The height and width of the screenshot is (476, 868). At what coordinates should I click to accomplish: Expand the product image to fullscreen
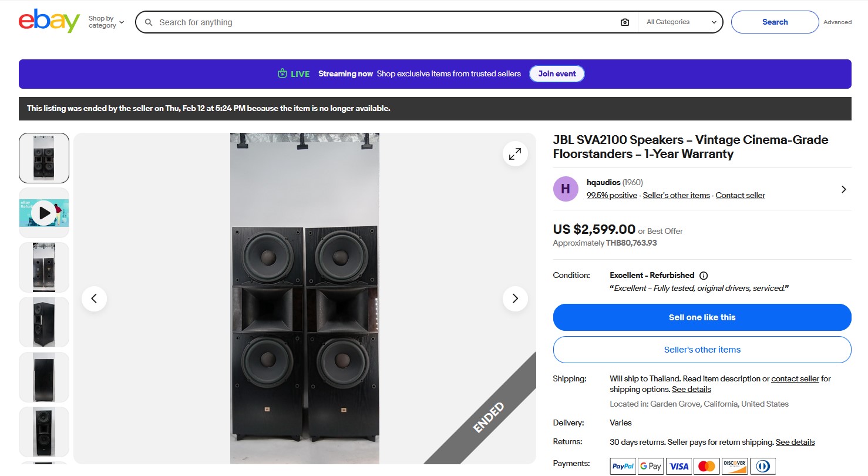(515, 154)
